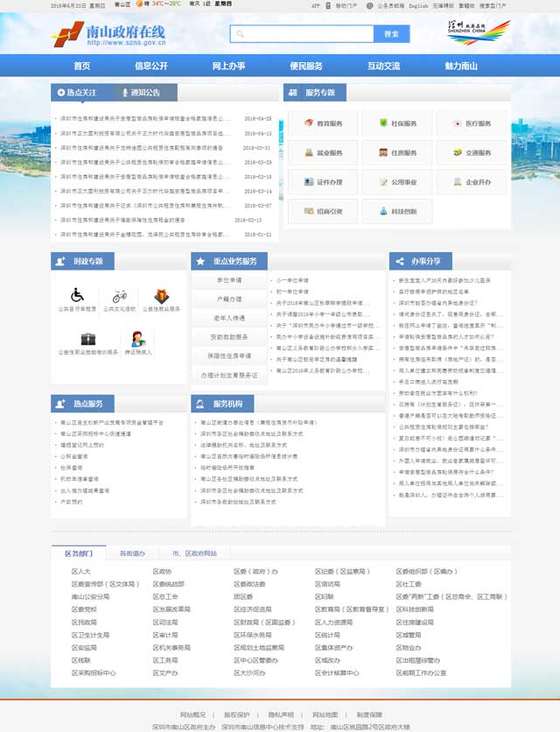This screenshot has width=560, height=732.
Task: Select the 老年人待遇 side tab
Action: coord(229,318)
